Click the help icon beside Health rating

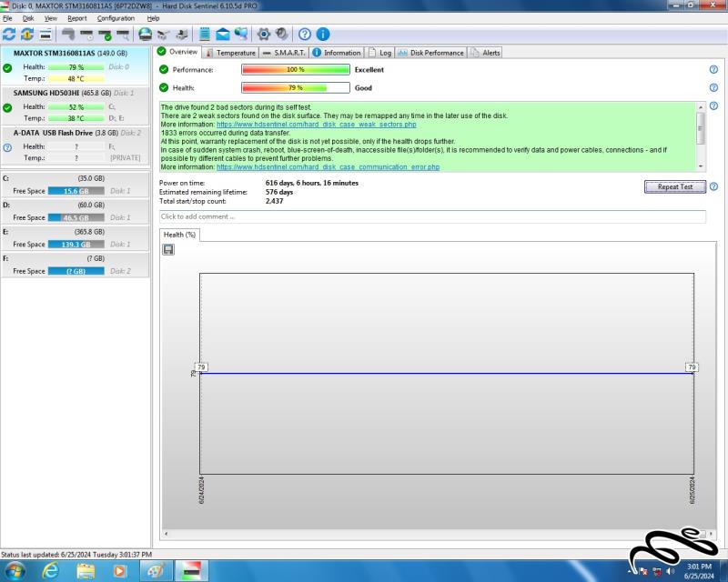713,87
